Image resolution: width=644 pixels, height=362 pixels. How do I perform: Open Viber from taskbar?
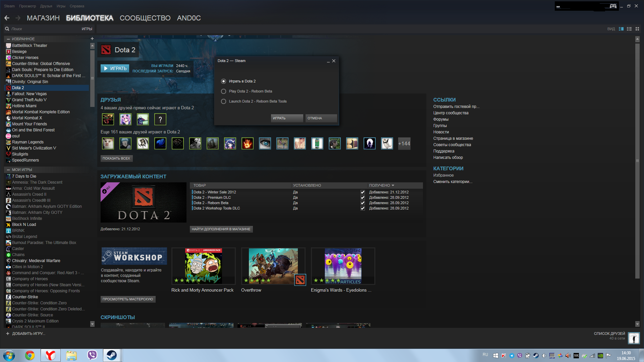tap(92, 355)
